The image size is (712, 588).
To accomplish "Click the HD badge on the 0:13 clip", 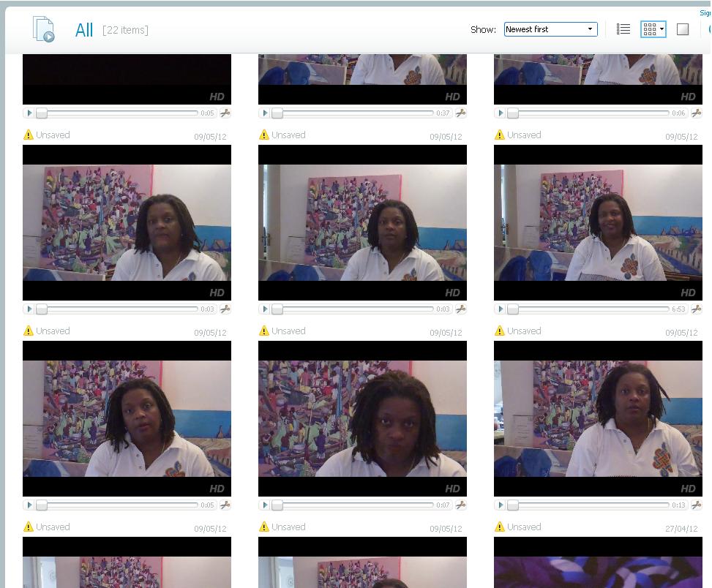I will click(x=688, y=489).
